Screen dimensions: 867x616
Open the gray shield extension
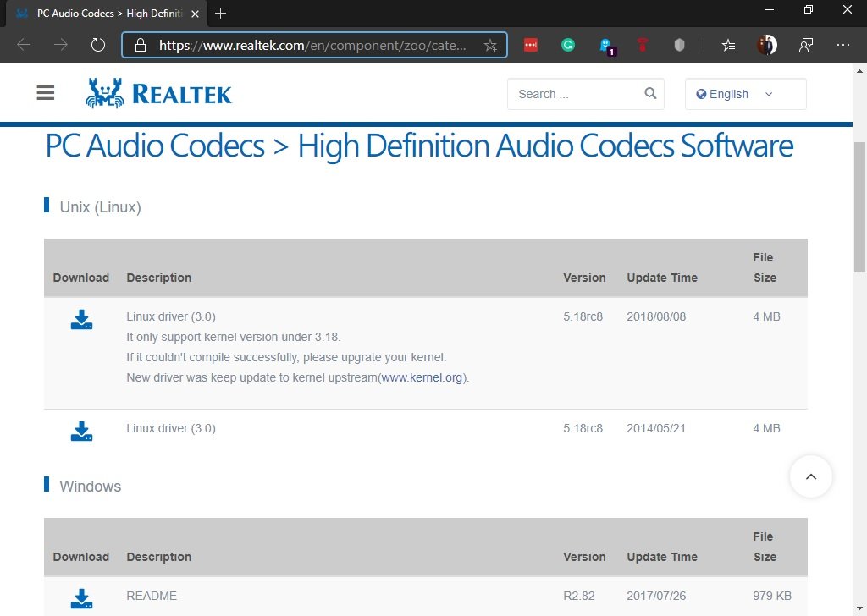point(680,45)
